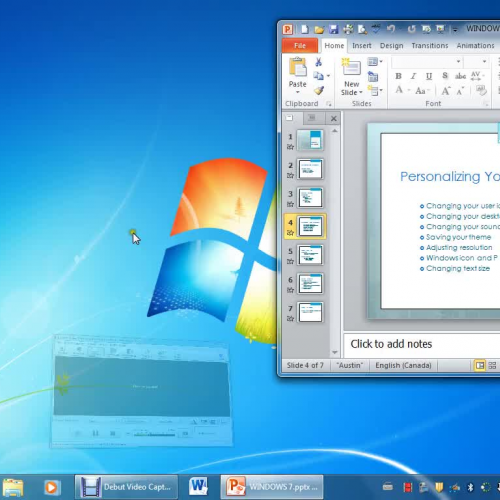Viewport: 500px width, 500px height.
Task: Switch to the Design tab
Action: click(x=391, y=46)
